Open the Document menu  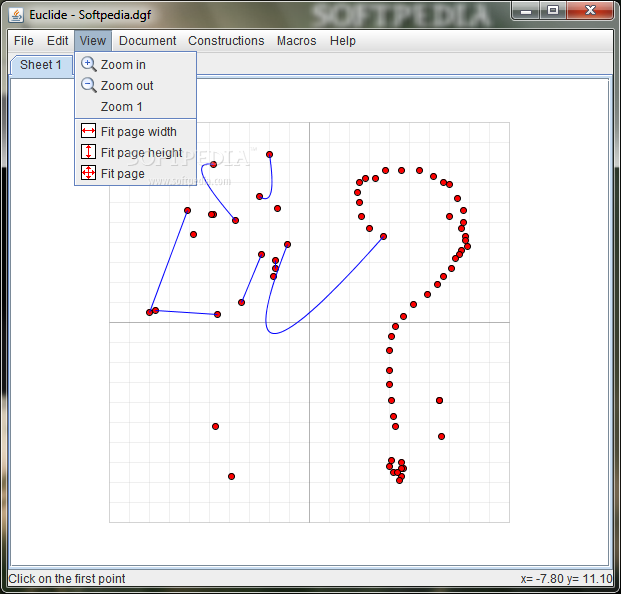[147, 41]
